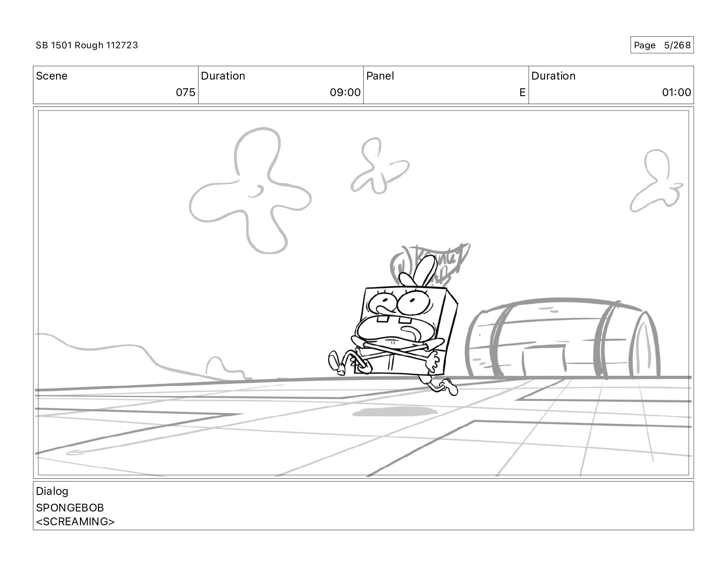Select the panel letter 'E'
The image size is (728, 563).
click(x=522, y=92)
